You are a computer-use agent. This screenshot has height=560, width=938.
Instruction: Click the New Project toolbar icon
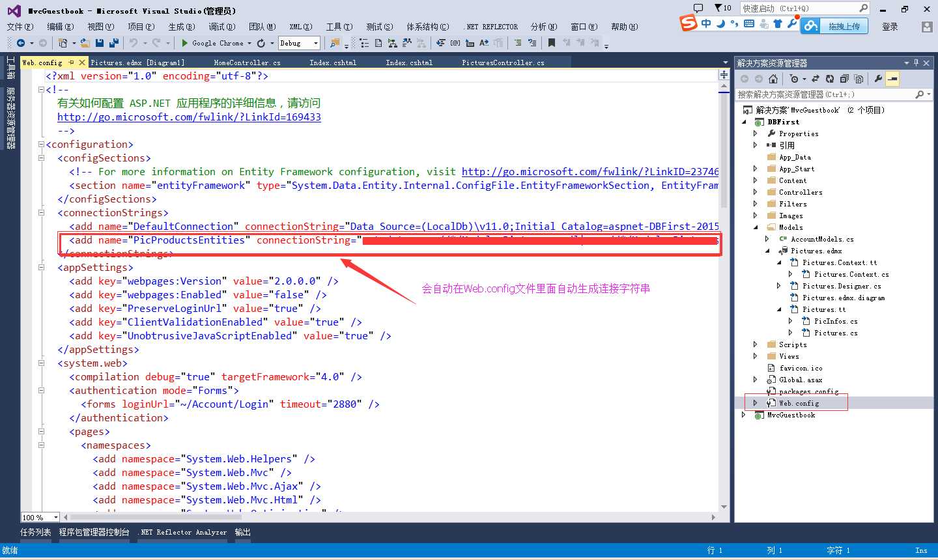click(x=63, y=43)
